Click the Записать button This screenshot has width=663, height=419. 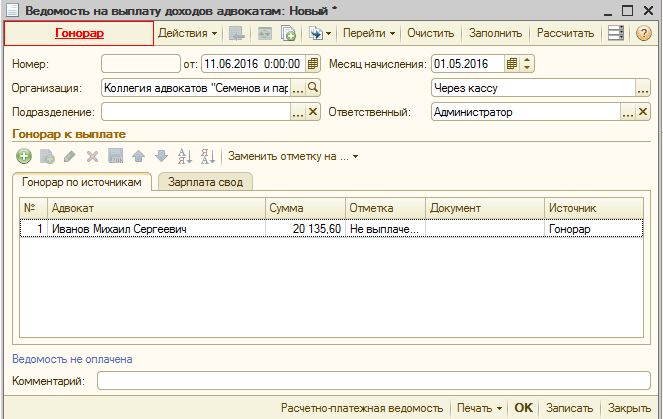(x=569, y=408)
